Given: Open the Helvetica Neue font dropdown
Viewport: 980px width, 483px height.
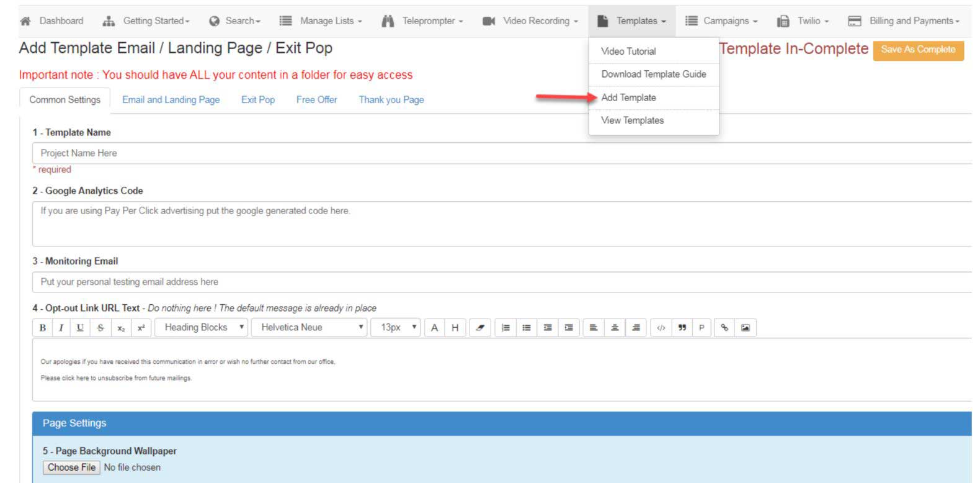Looking at the screenshot, I should pyautogui.click(x=309, y=327).
